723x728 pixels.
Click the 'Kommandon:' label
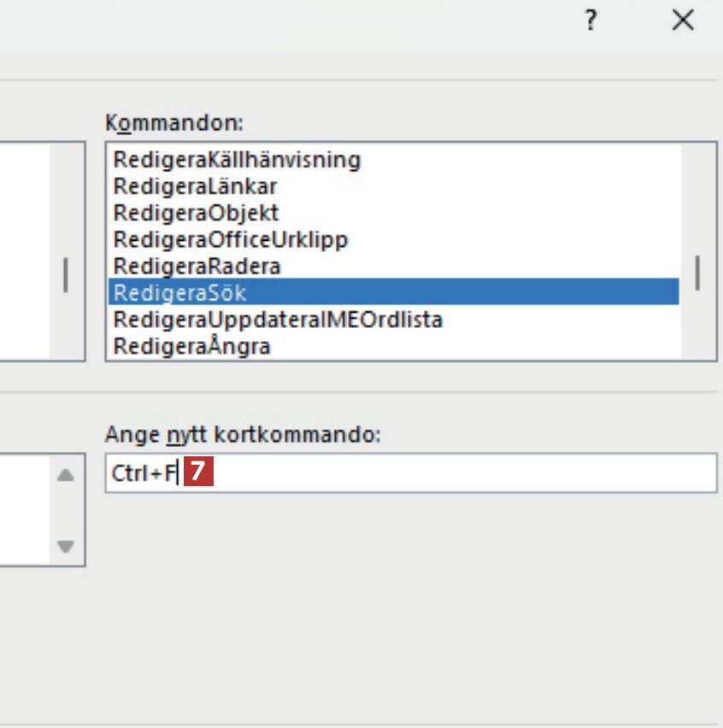click(174, 122)
